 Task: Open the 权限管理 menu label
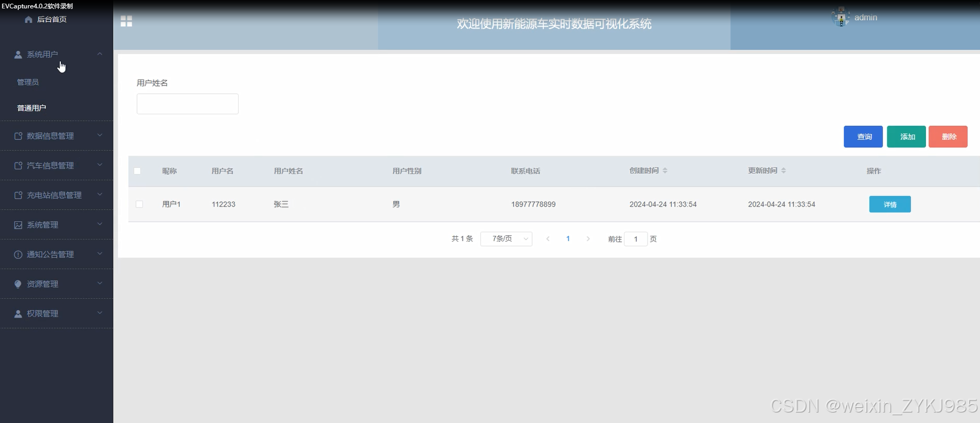(x=42, y=313)
